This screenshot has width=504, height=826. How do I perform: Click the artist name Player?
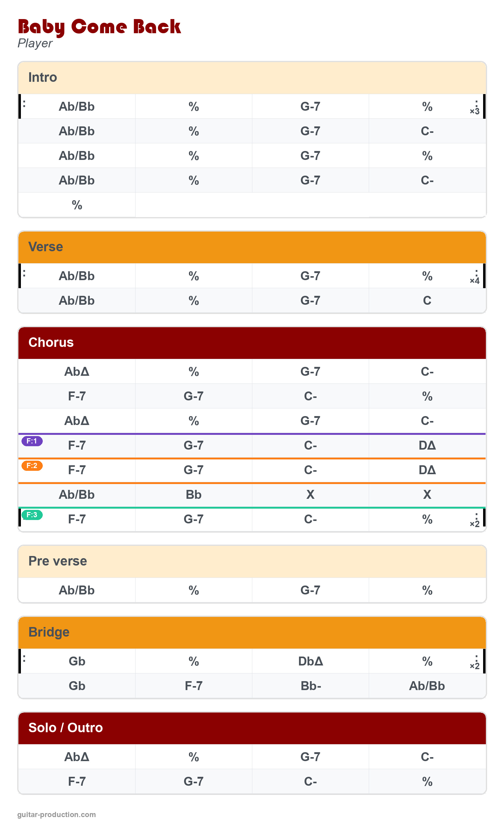[x=35, y=44]
